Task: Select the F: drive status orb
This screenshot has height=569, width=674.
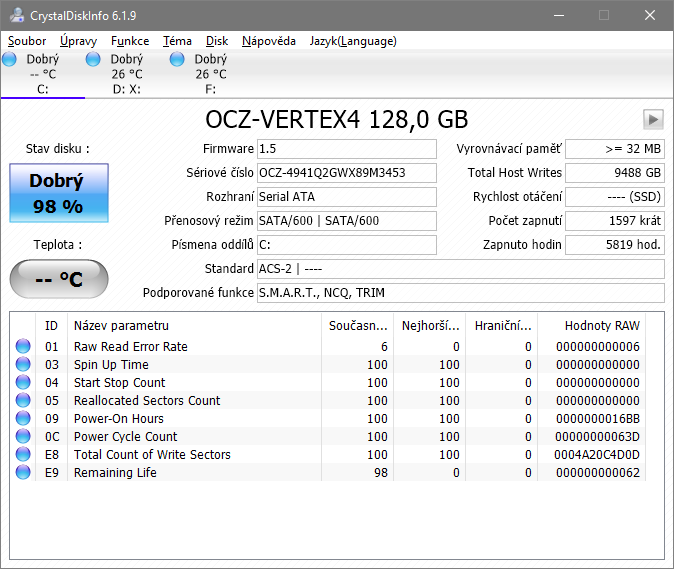Action: (x=178, y=59)
